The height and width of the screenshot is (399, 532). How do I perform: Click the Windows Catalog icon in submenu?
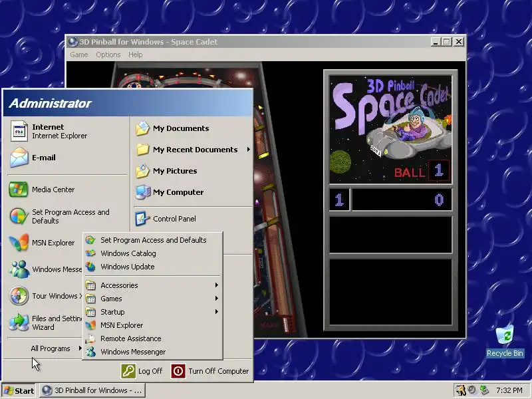pyautogui.click(x=90, y=253)
